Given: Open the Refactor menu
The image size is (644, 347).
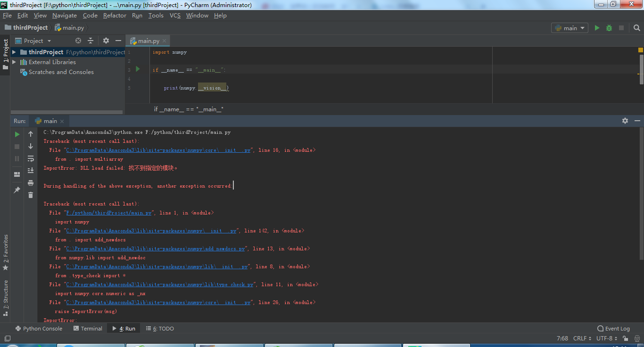Looking at the screenshot, I should pyautogui.click(x=115, y=16).
